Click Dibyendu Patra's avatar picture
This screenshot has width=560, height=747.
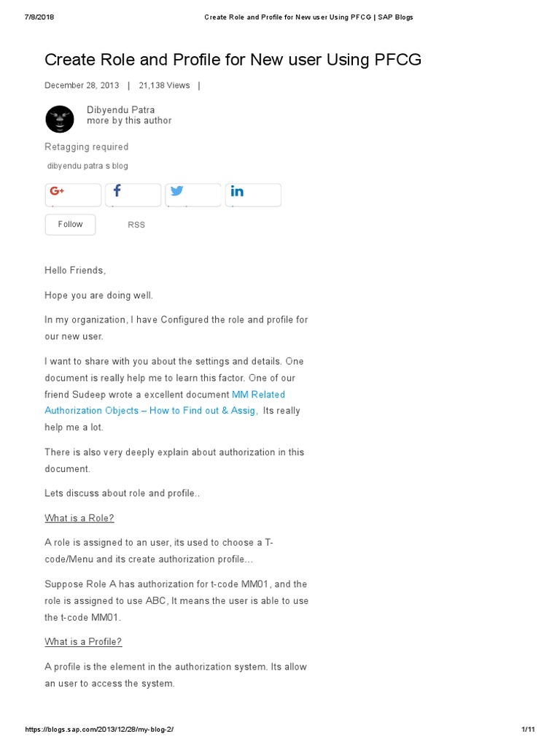pos(60,119)
